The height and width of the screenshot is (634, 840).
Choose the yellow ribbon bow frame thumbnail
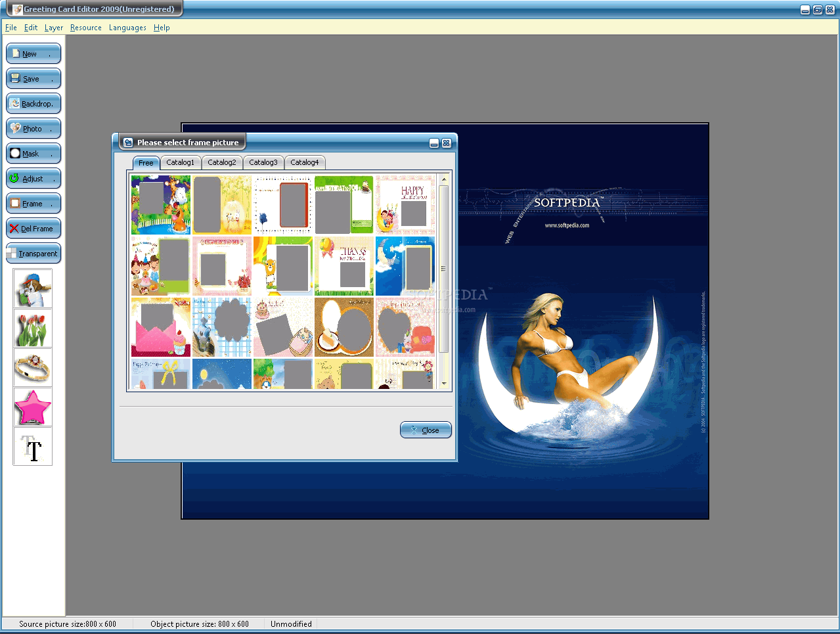pos(161,374)
